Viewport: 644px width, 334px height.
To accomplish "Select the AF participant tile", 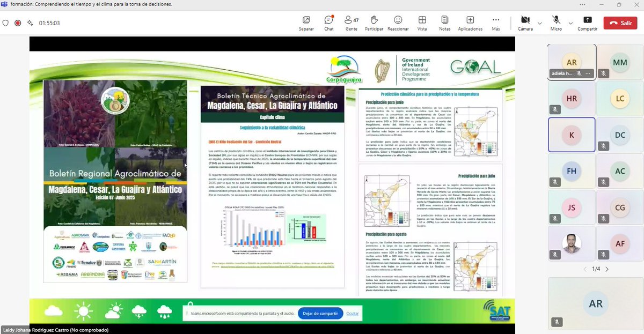I will pos(620,244).
